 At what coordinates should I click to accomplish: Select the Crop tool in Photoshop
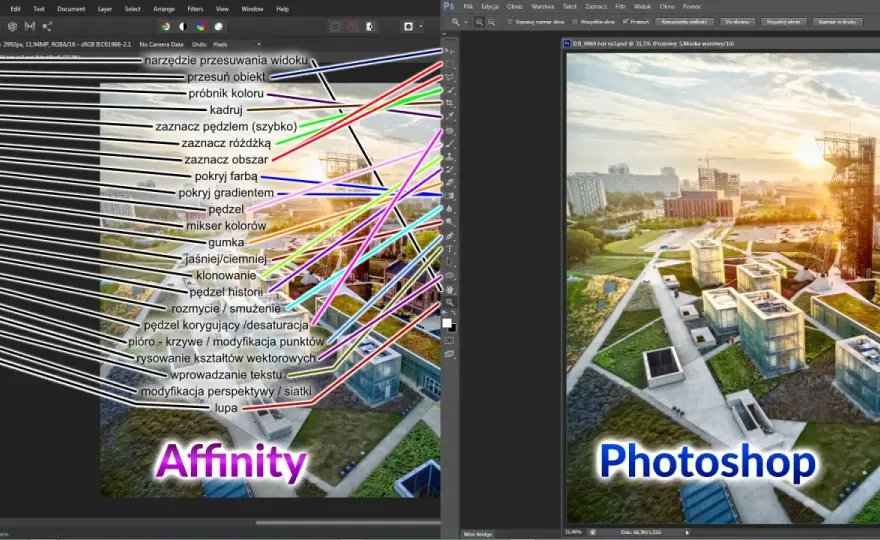(450, 103)
